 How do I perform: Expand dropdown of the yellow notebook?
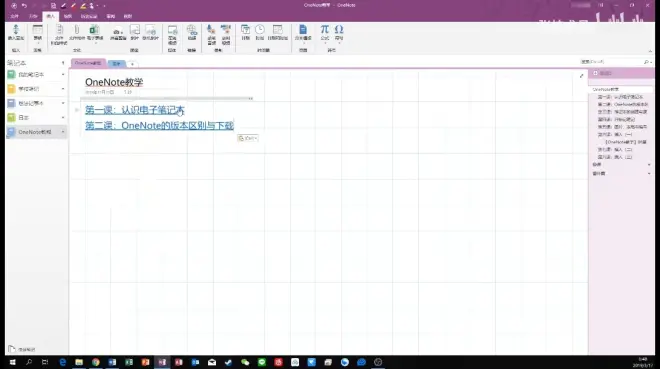pyautogui.click(x=63, y=89)
